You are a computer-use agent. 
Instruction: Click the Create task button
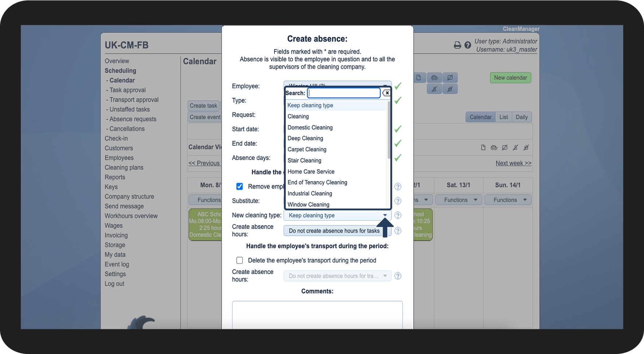pos(203,106)
